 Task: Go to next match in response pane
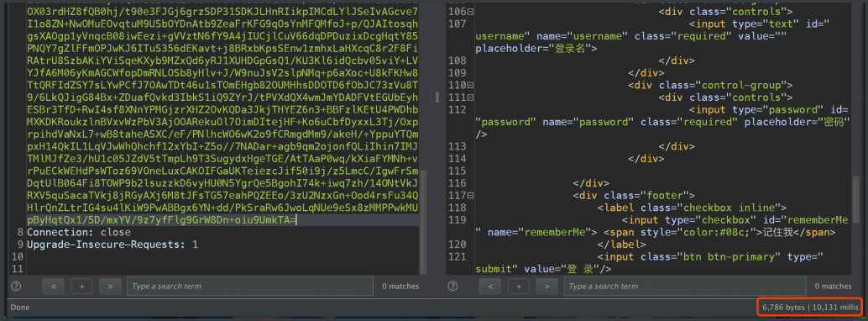tap(547, 286)
